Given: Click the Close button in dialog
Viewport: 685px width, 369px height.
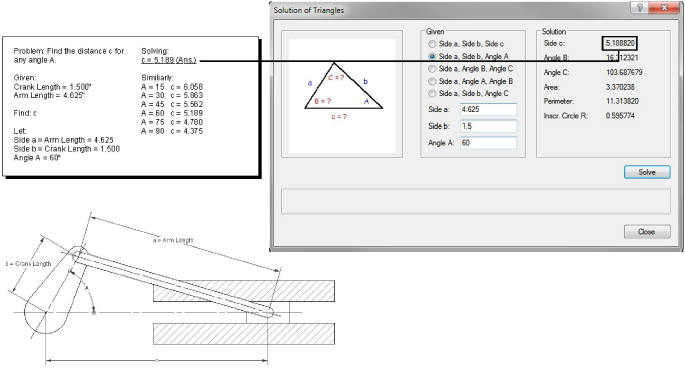Looking at the screenshot, I should pos(647,231).
